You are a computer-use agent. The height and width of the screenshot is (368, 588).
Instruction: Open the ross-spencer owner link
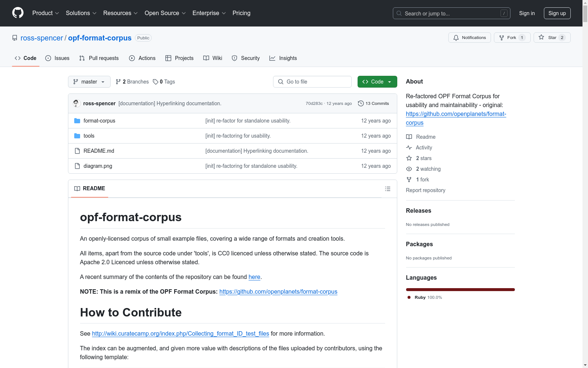pos(42,38)
